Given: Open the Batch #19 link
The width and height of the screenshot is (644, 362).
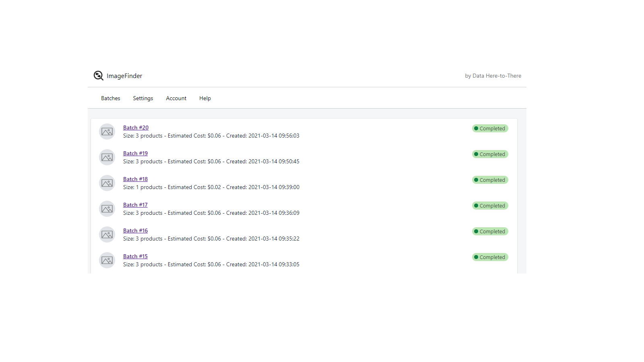Looking at the screenshot, I should coord(135,153).
